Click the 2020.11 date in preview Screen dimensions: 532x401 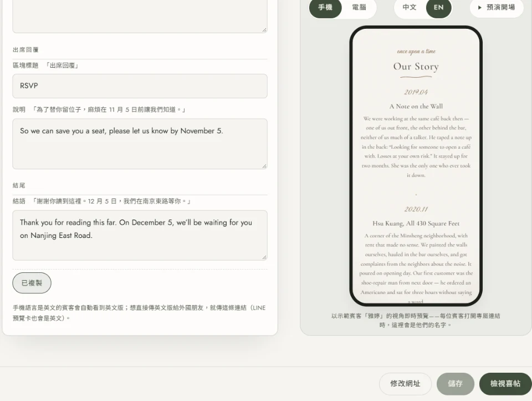[416, 209]
